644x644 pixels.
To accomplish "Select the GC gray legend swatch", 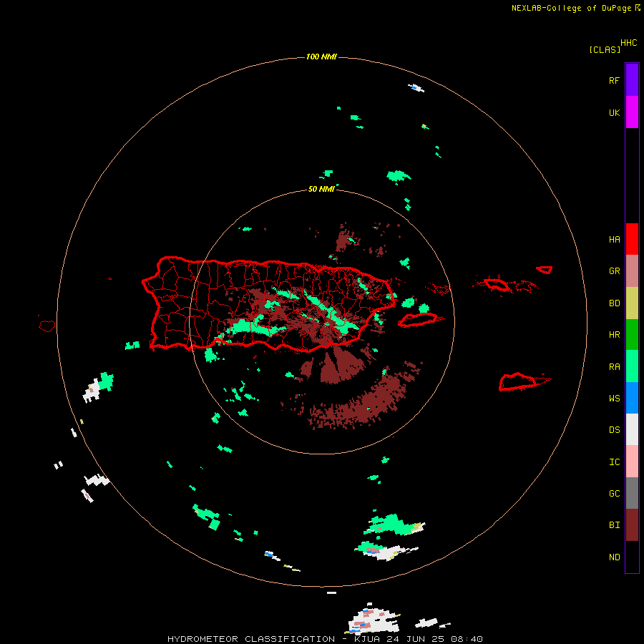I will pos(632,493).
